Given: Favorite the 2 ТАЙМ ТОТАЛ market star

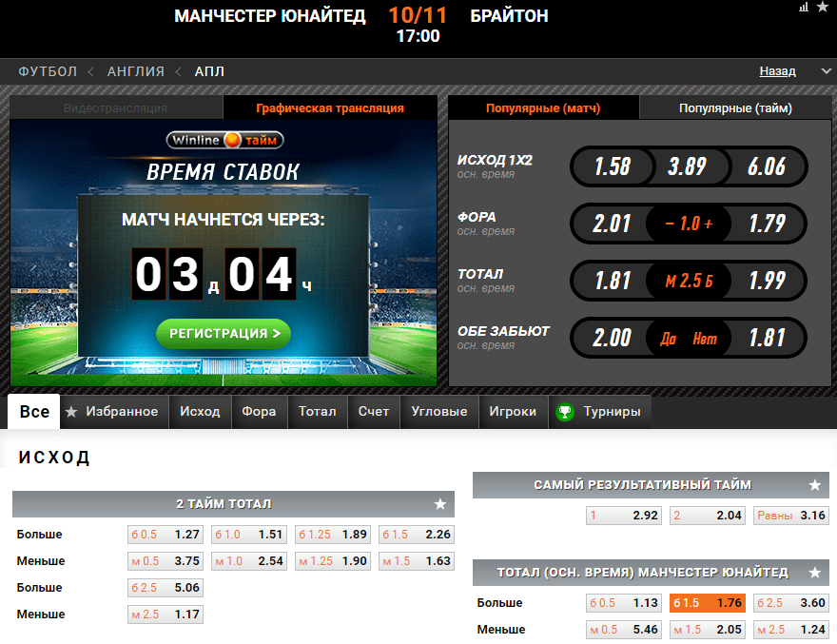Looking at the screenshot, I should click(439, 504).
